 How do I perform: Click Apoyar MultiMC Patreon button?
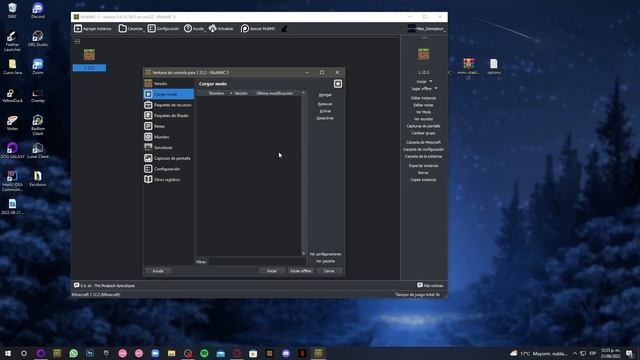point(258,29)
